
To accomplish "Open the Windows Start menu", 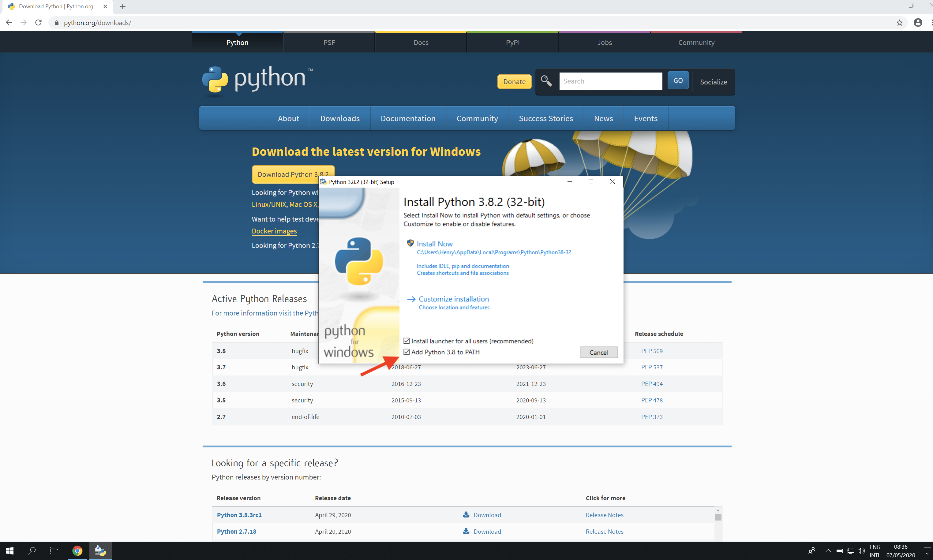I will [10, 551].
